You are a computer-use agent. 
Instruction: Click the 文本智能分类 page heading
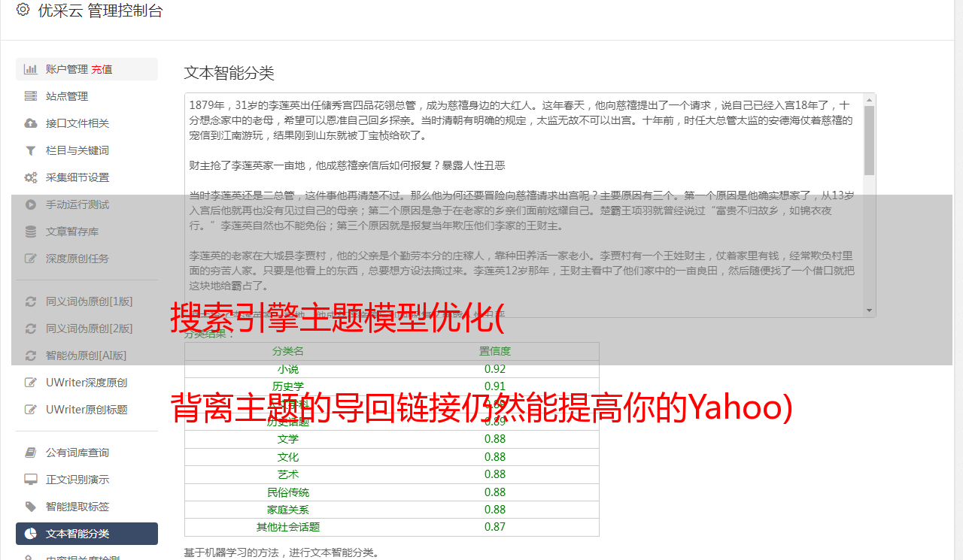229,73
